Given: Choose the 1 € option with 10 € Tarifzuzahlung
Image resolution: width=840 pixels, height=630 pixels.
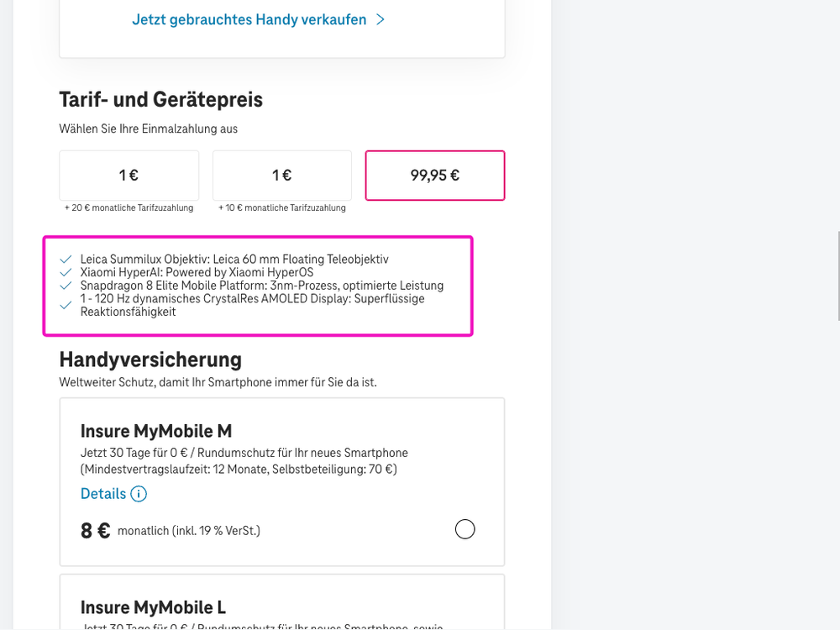Looking at the screenshot, I should coord(281,175).
